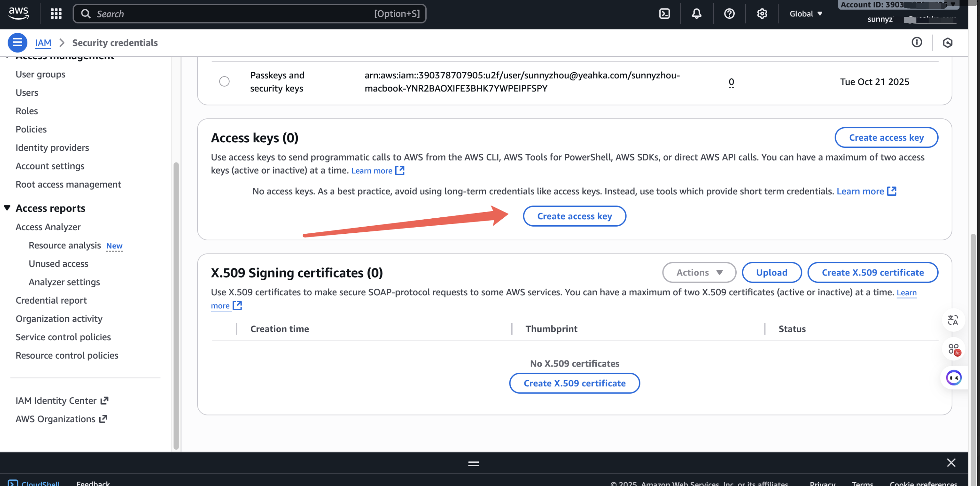Open settings gear in top bar
The image size is (980, 486).
point(762,14)
